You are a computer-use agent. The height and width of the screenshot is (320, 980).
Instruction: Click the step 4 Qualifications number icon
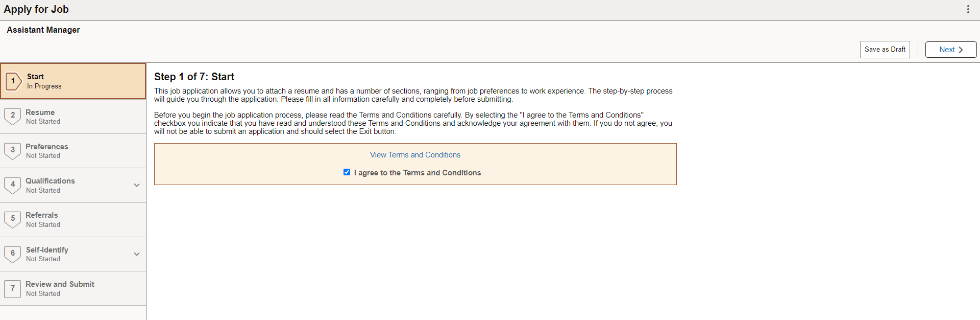point(13,185)
